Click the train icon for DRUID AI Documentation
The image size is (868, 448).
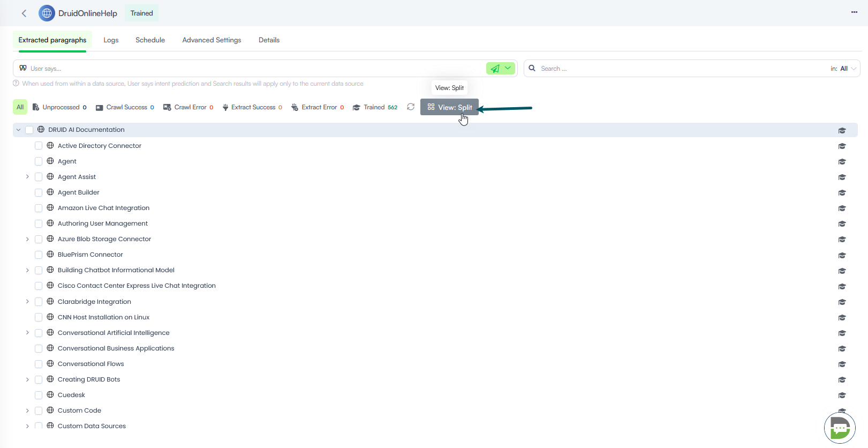coord(842,130)
